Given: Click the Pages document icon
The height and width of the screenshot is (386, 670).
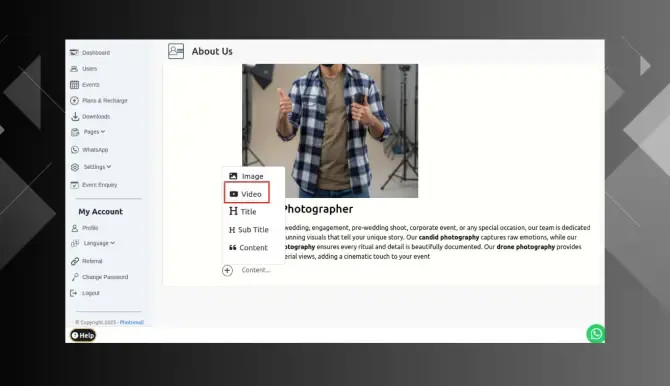Looking at the screenshot, I should [x=75, y=132].
